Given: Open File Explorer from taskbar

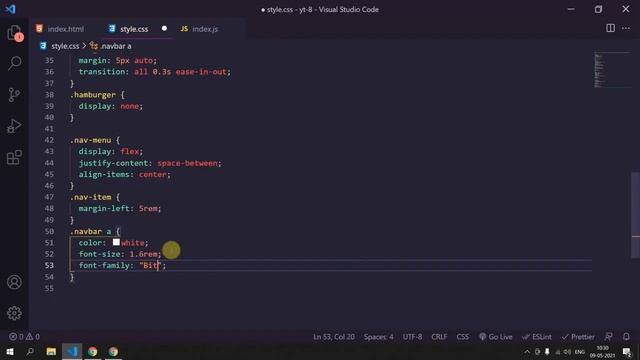Looking at the screenshot, I should [51, 351].
